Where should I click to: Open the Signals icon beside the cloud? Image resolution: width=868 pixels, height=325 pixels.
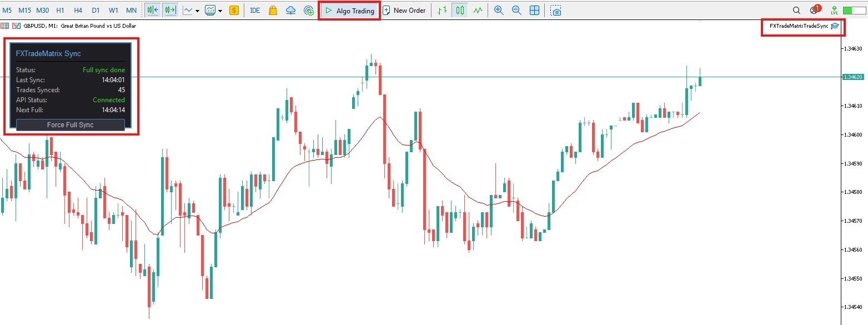click(x=309, y=11)
